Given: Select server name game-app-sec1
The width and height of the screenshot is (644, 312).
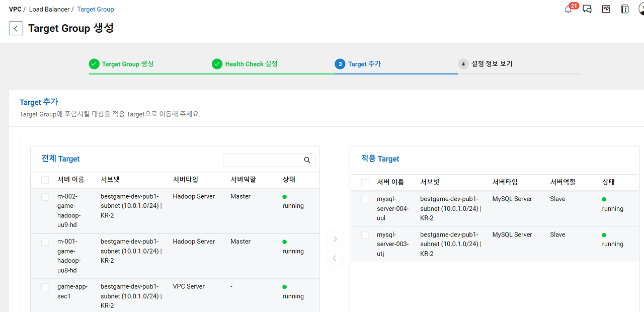Looking at the screenshot, I should click(72, 291).
